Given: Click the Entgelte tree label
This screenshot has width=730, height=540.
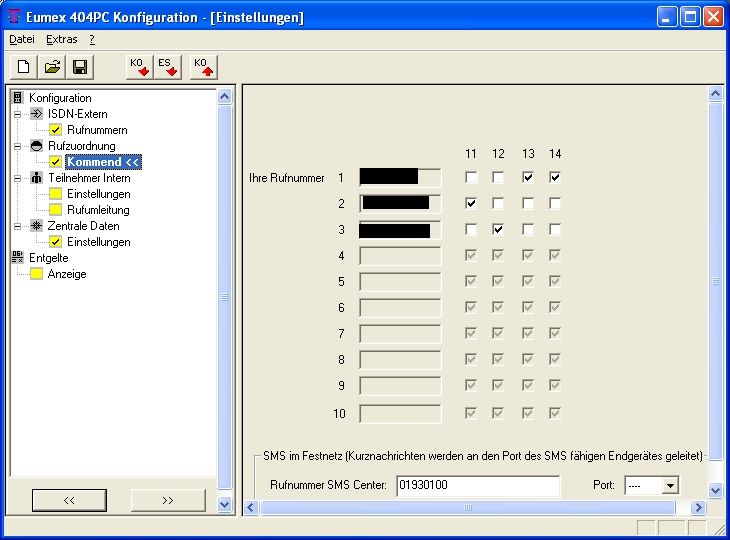Looking at the screenshot, I should click(x=48, y=257).
